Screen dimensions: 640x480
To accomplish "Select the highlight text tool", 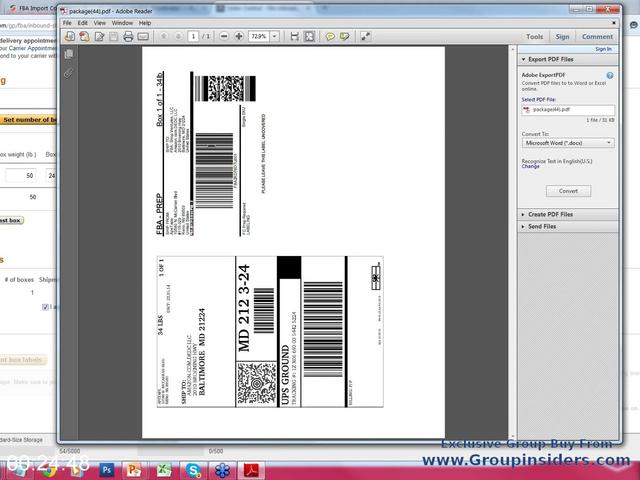I will [x=344, y=36].
